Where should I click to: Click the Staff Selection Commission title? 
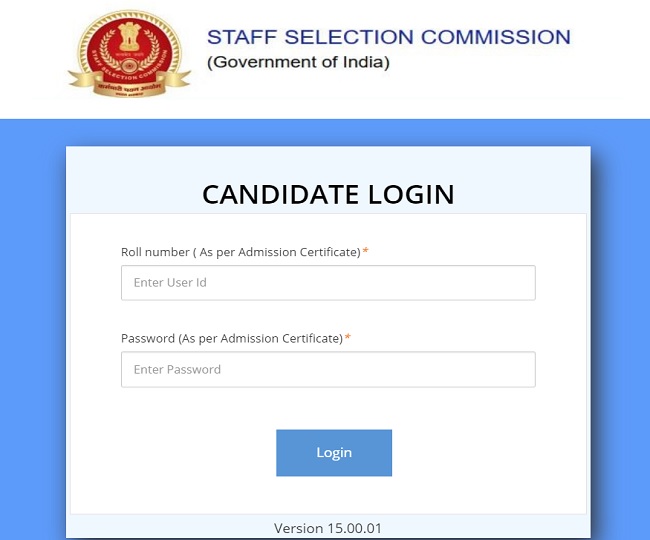click(x=388, y=38)
